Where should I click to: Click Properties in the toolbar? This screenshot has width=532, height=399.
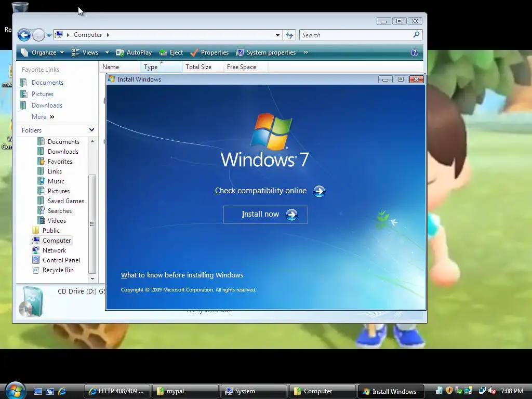[x=209, y=52]
